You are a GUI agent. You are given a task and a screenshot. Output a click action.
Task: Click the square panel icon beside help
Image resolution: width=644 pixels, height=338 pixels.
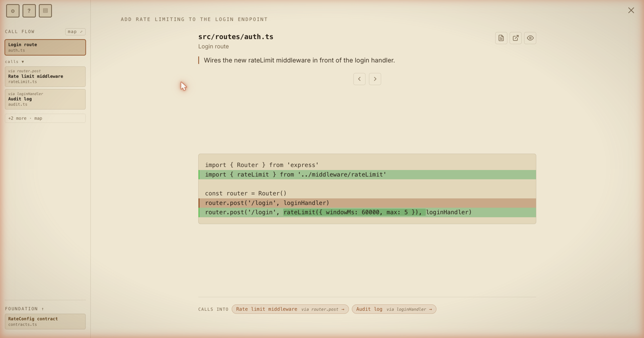click(45, 11)
